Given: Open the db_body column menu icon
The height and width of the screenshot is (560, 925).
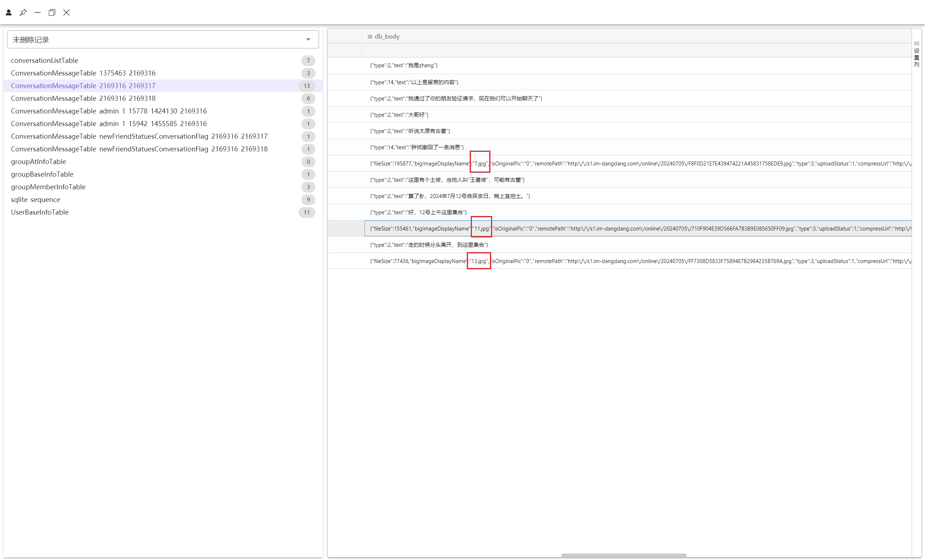Looking at the screenshot, I should [370, 36].
